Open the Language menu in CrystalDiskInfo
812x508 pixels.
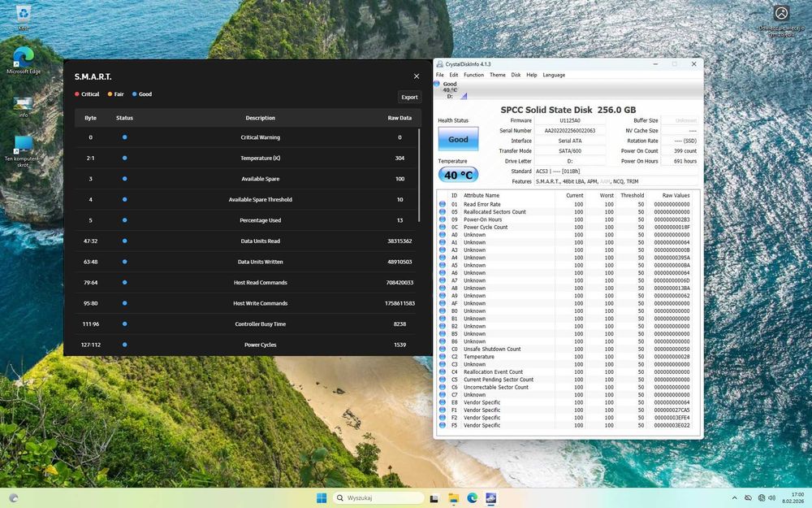tap(554, 75)
